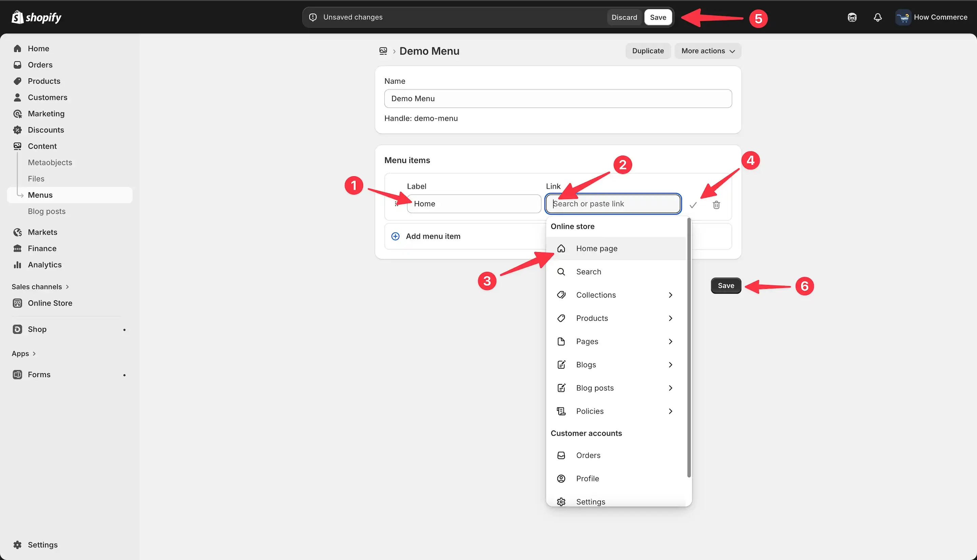Open Metaobjects in the sidebar
Viewport: 977px width, 560px height.
[50, 163]
